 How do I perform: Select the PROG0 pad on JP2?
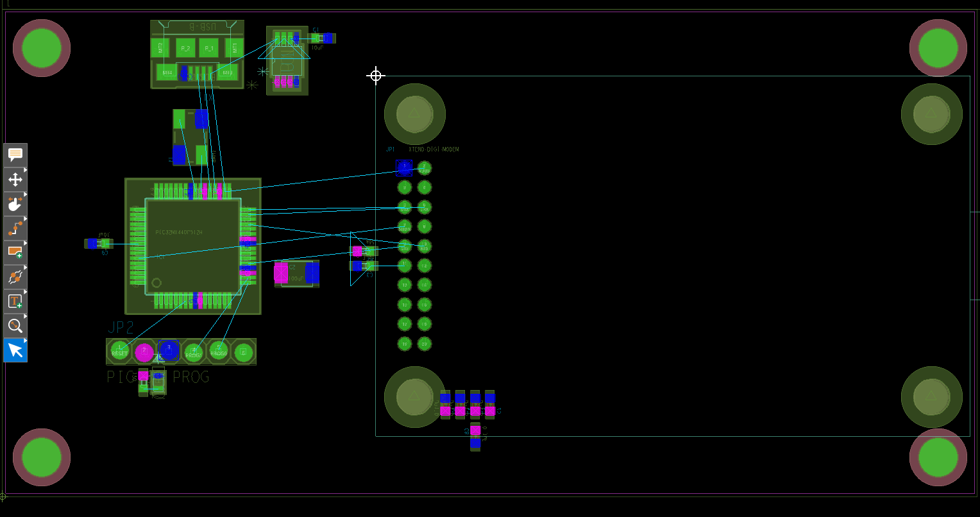[x=218, y=351]
